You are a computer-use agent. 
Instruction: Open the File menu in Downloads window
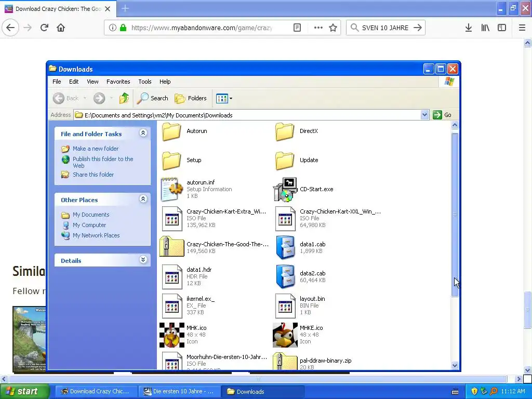(57, 82)
